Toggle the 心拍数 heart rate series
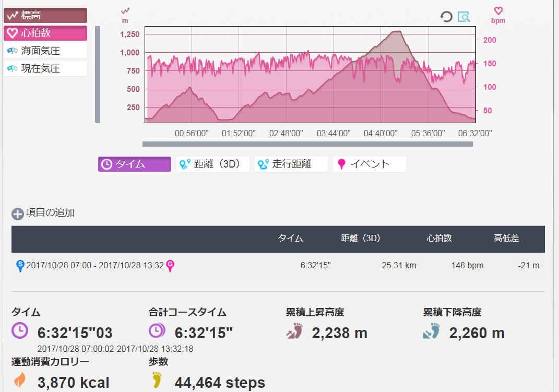This screenshot has height=392, width=559. [45, 33]
